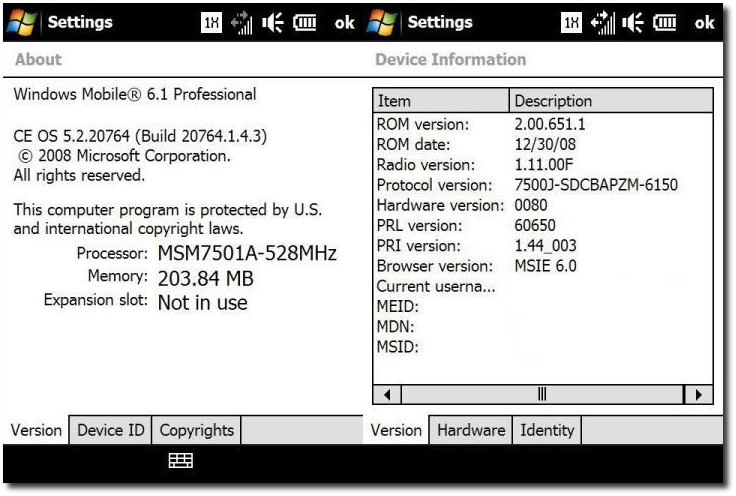736x496 pixels.
Task: Select the MSID row
Action: point(543,347)
